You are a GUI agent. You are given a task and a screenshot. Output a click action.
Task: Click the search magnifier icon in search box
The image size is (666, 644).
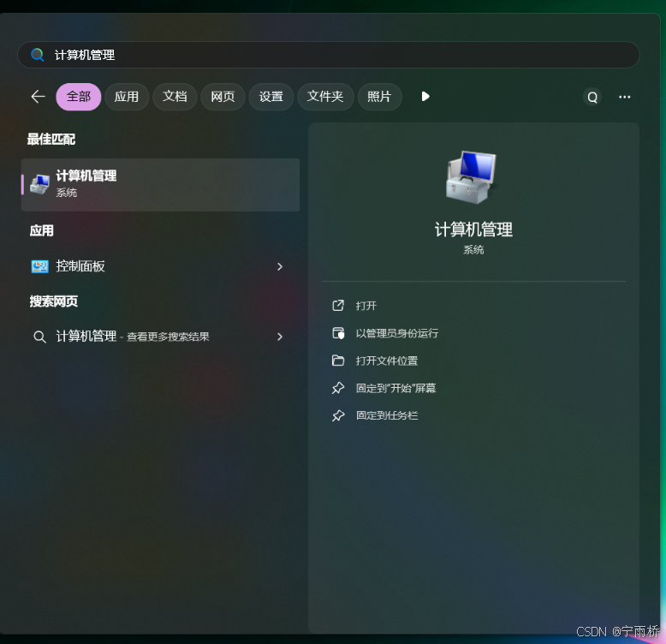click(38, 55)
